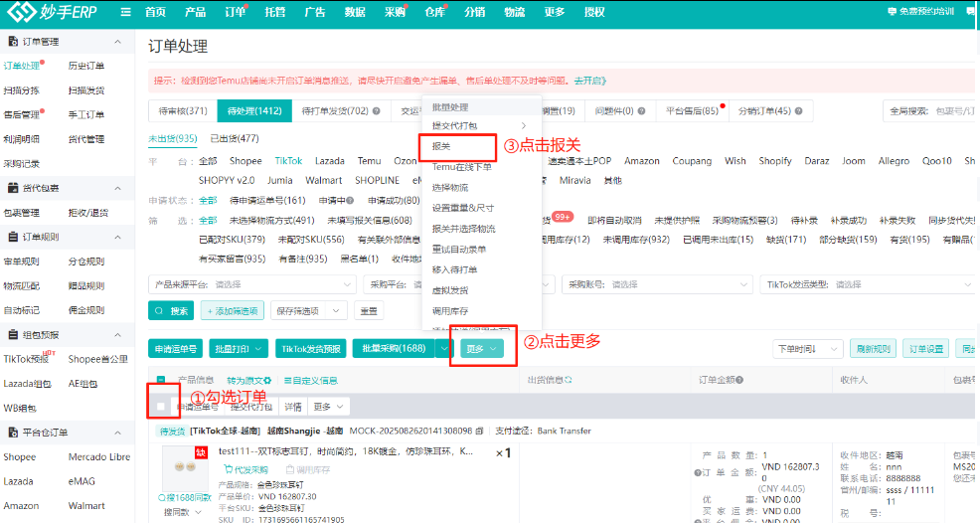Toggle the select-all checkbox in table header

161,380
